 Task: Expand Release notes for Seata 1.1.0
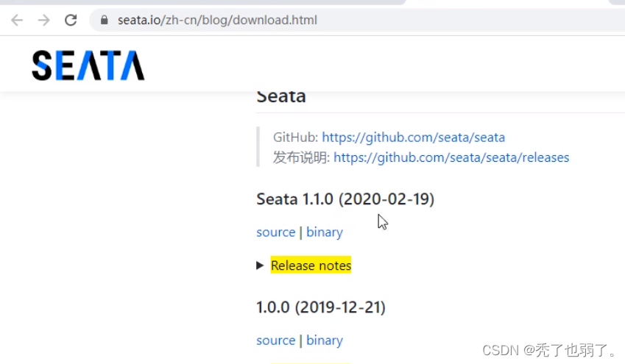[260, 265]
